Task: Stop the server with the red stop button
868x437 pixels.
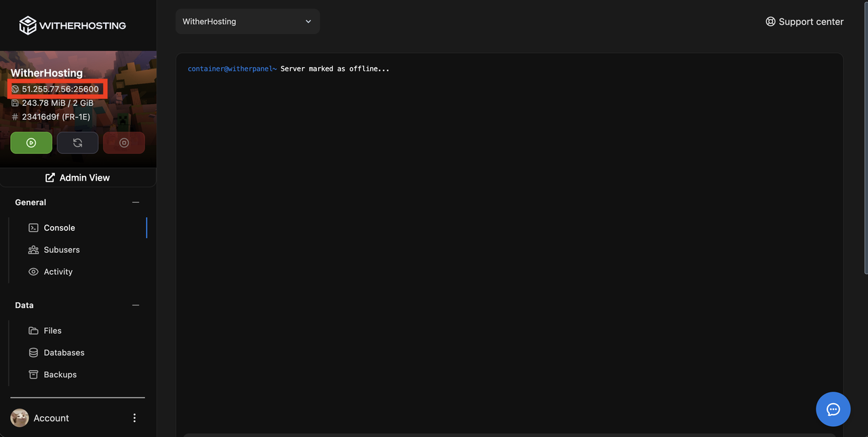Action: [x=124, y=143]
